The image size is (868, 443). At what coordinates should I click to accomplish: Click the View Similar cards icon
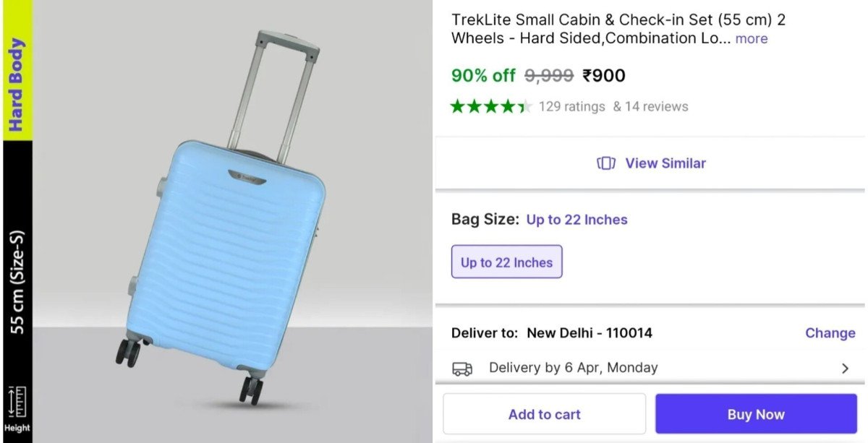click(606, 163)
